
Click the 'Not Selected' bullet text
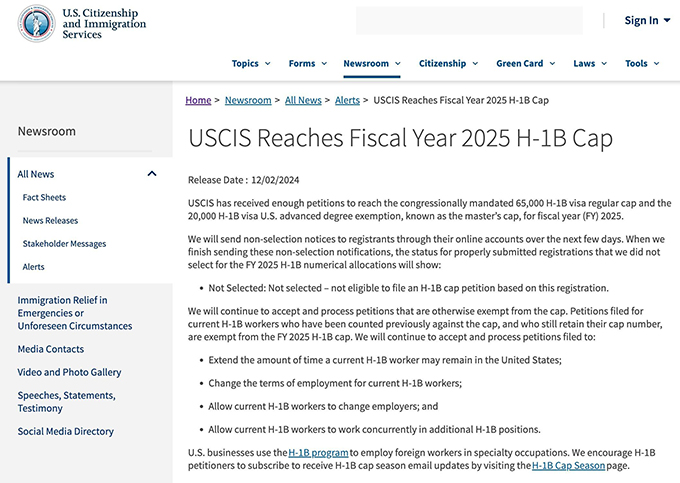pyautogui.click(x=409, y=288)
